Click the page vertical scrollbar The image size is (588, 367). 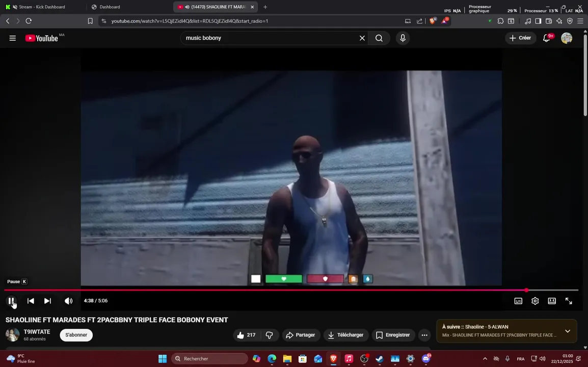click(x=585, y=74)
